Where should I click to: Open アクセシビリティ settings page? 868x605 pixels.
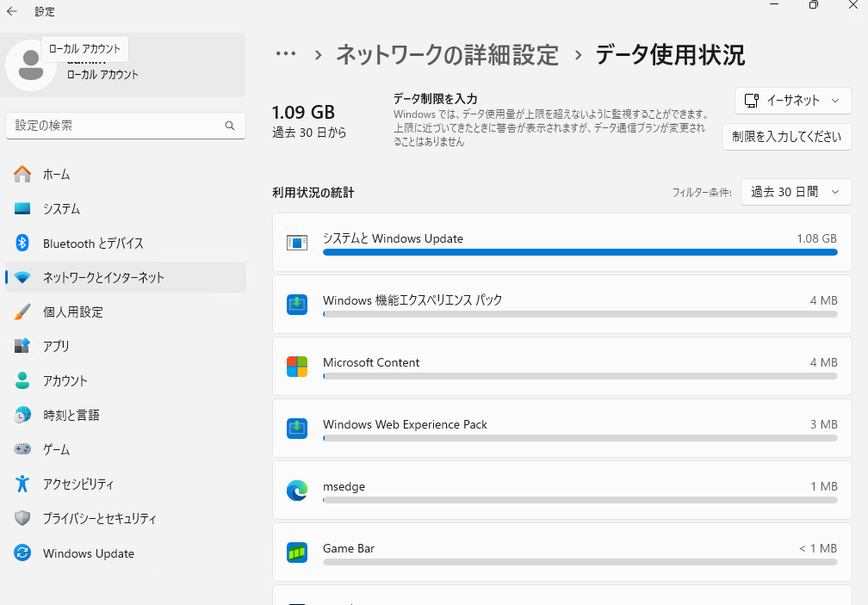pos(125,484)
